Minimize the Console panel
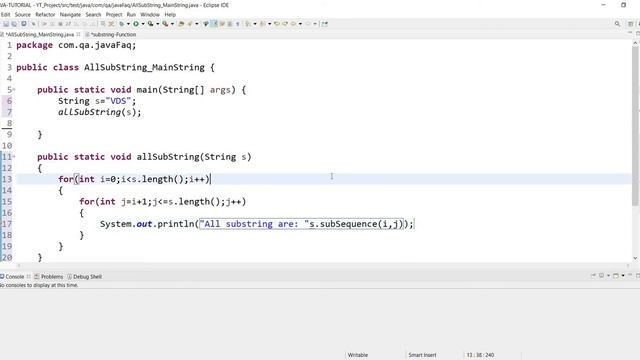Viewport: 640px width, 360px height. click(630, 275)
